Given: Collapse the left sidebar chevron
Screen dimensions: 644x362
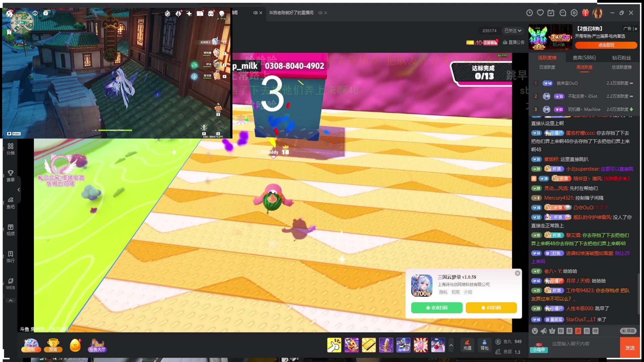Looking at the screenshot, I should [19, 190].
